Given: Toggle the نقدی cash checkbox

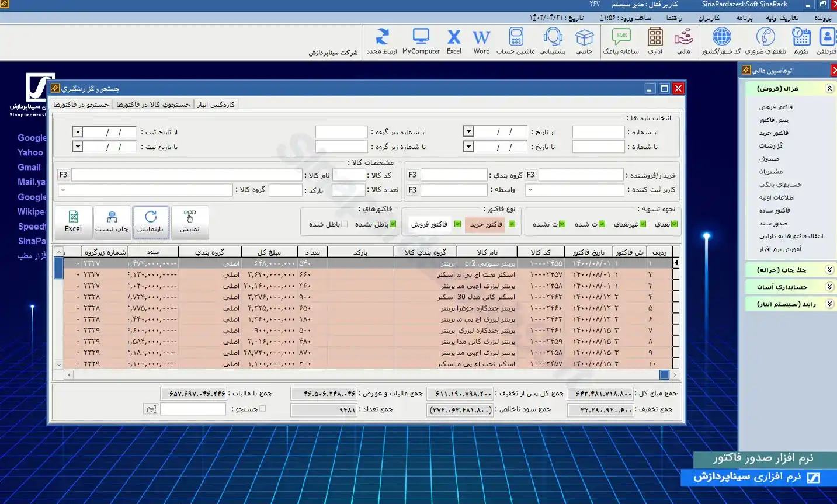Looking at the screenshot, I should 674,224.
